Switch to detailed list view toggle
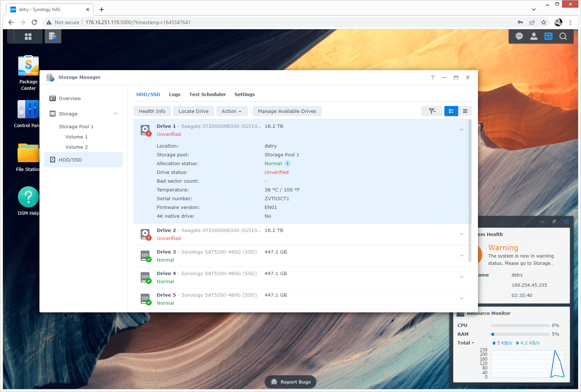This screenshot has height=392, width=581. pyautogui.click(x=451, y=111)
